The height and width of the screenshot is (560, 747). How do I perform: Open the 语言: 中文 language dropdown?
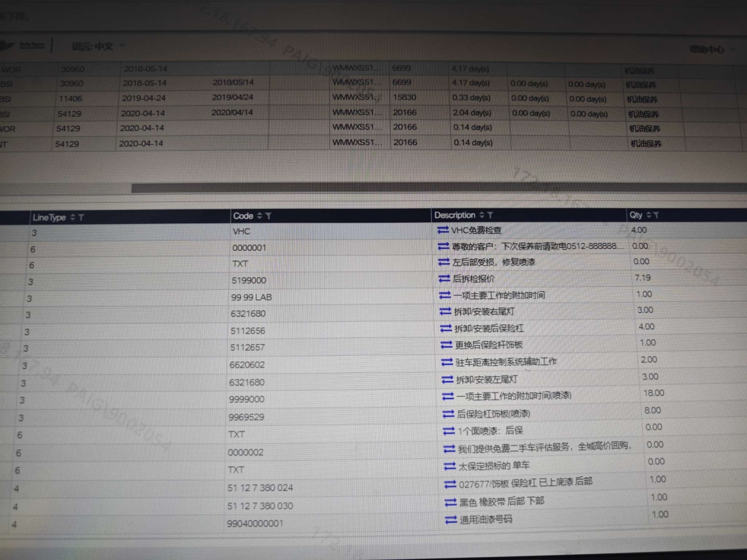98,45
